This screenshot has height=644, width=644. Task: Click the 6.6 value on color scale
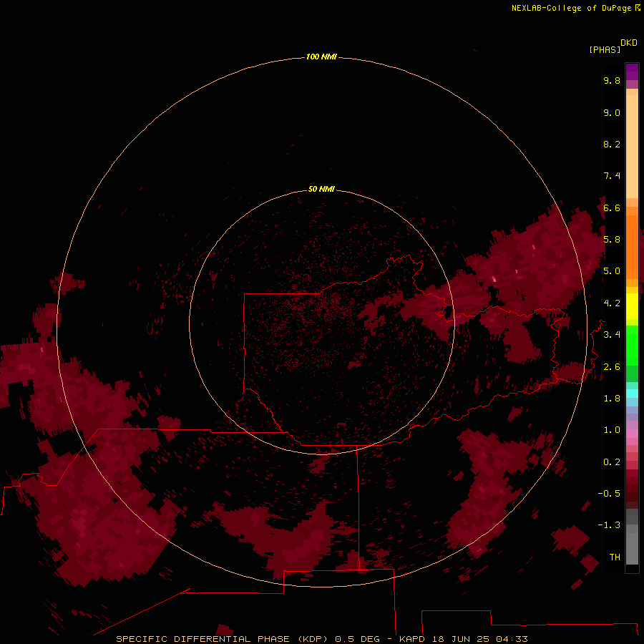[x=612, y=208]
